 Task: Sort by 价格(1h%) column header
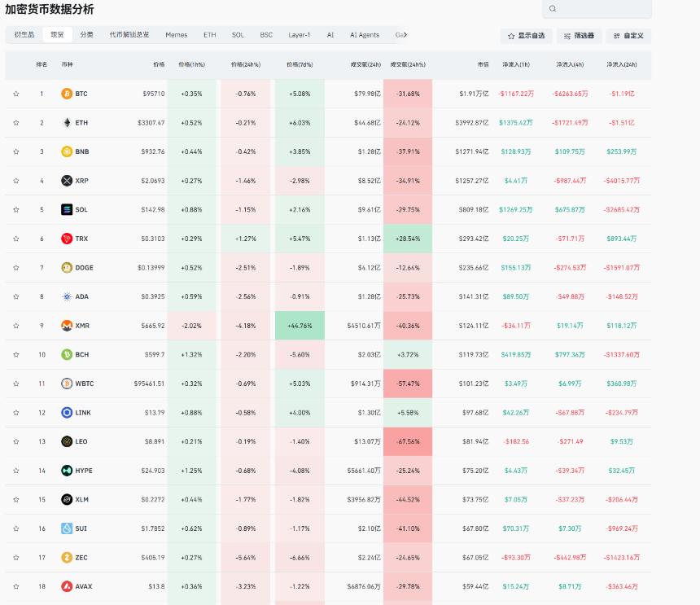[x=191, y=64]
